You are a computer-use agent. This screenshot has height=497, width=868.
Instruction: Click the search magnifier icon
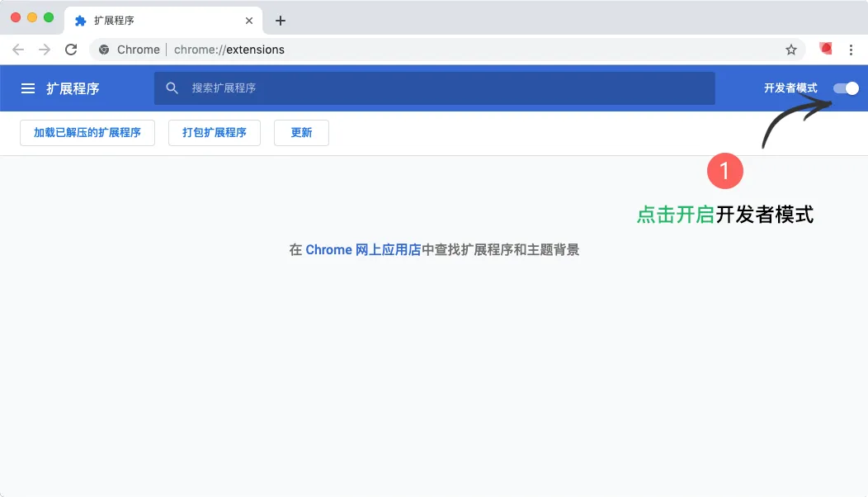tap(172, 88)
